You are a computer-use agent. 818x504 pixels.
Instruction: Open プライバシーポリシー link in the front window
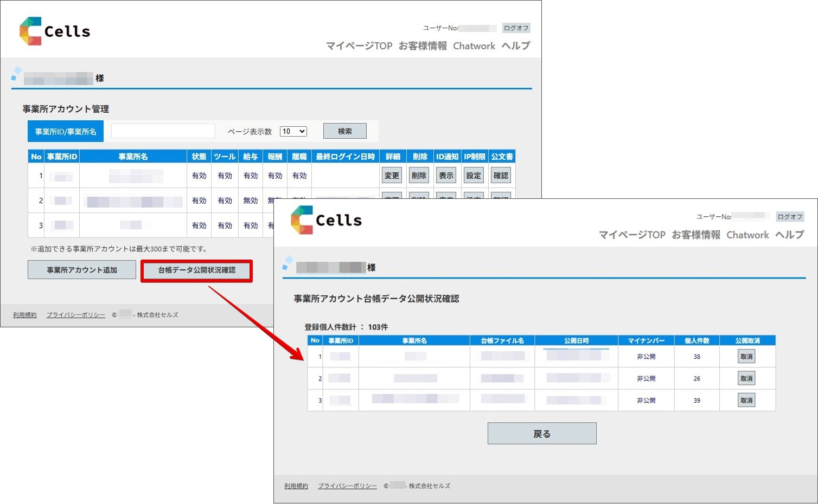click(x=347, y=486)
